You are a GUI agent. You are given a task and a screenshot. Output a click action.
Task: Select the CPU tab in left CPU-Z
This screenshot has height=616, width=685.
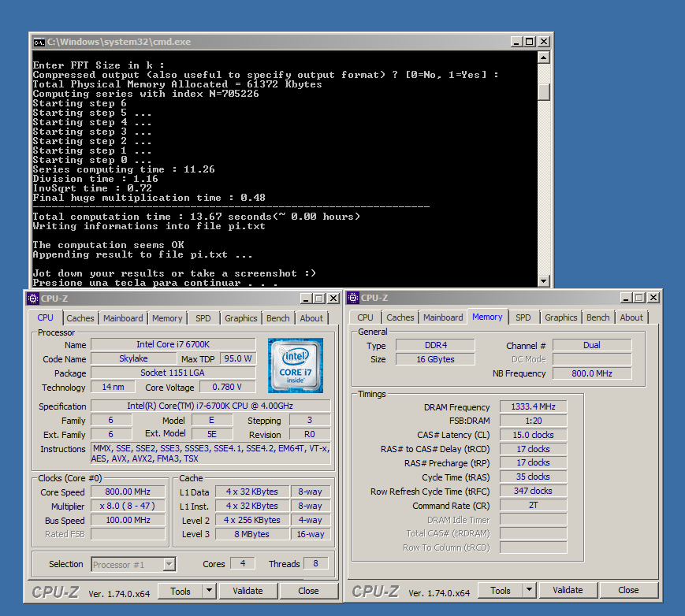(x=46, y=317)
